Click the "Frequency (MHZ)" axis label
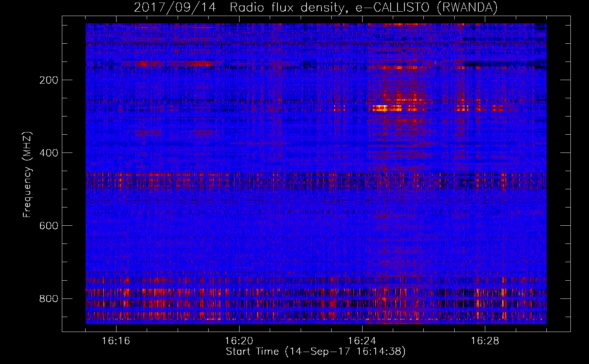This screenshot has width=589, height=364. pos(27,175)
